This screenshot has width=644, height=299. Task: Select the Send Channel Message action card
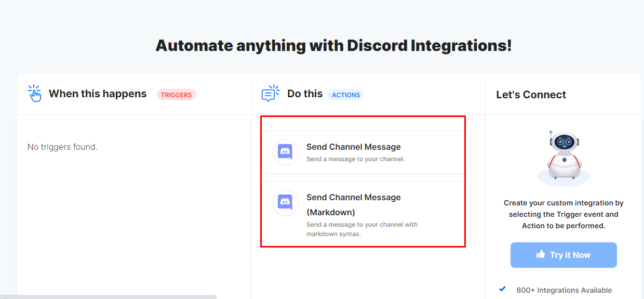pyautogui.click(x=365, y=152)
